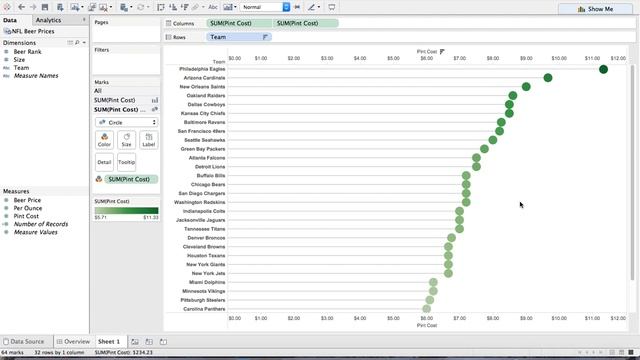640x360 pixels.
Task: Switch to the Overview sheet tab
Action: (x=73, y=342)
